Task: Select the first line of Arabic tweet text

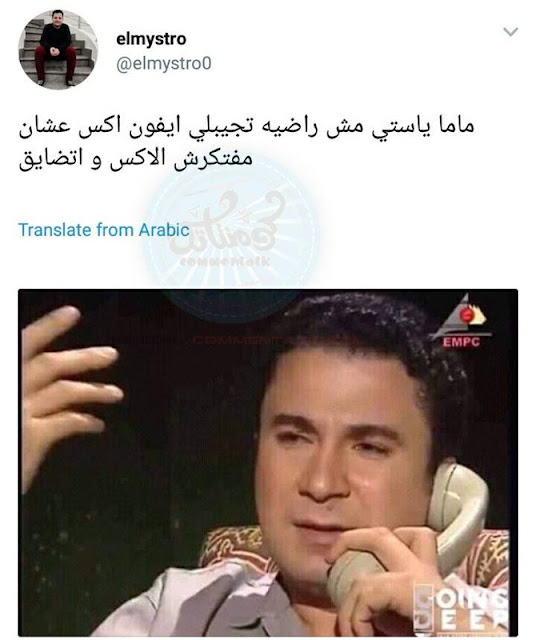Action: [246, 126]
